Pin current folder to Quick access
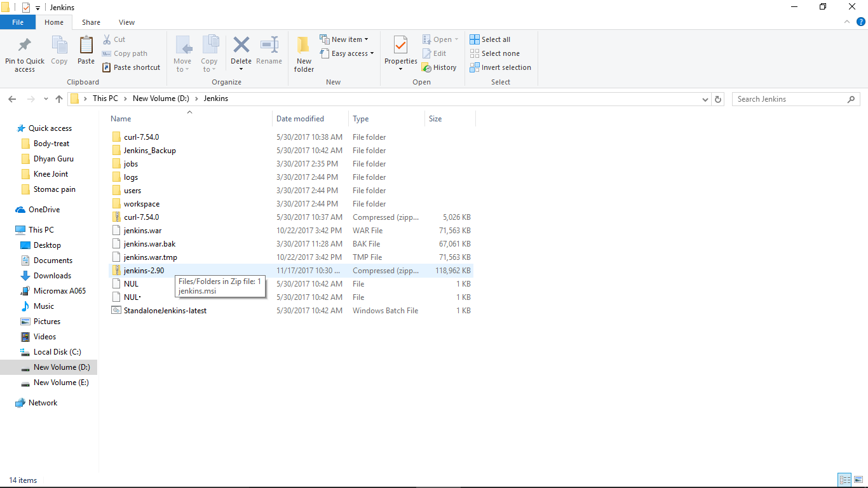868x488 pixels. (24, 53)
